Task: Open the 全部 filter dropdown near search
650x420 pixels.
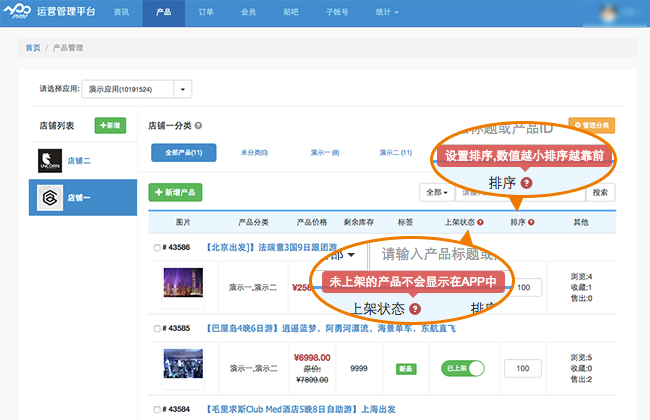Action: [435, 192]
